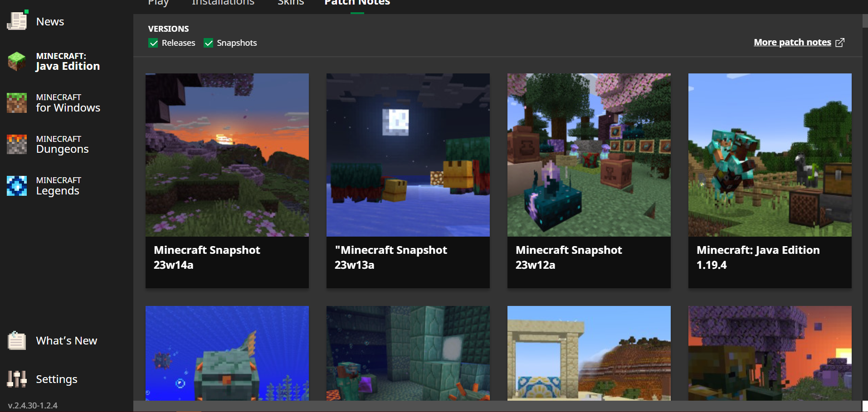868x412 pixels.
Task: Click the Minecraft: Java Edition 1.19.4 title
Action: pos(758,257)
